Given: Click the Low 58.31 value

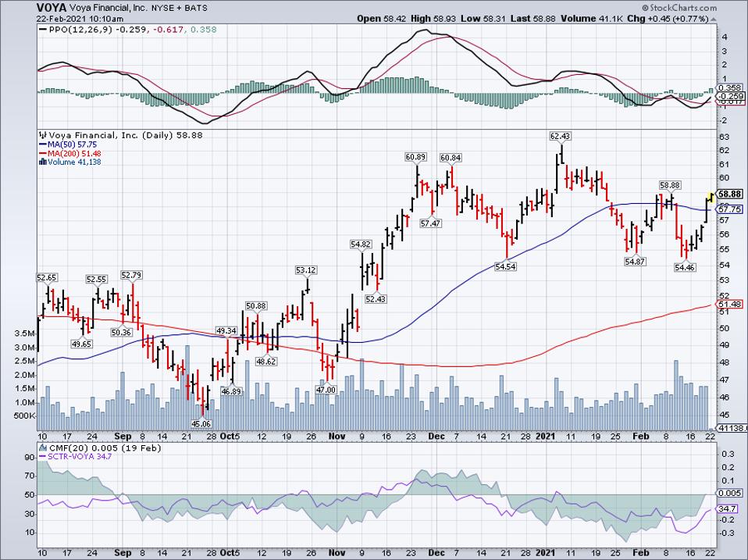Looking at the screenshot, I should [x=483, y=19].
